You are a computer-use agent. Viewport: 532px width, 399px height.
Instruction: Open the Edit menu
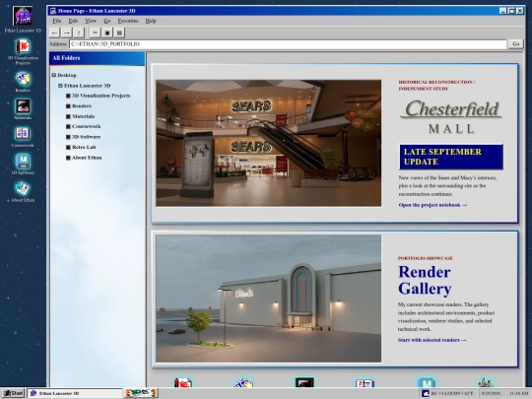[73, 21]
